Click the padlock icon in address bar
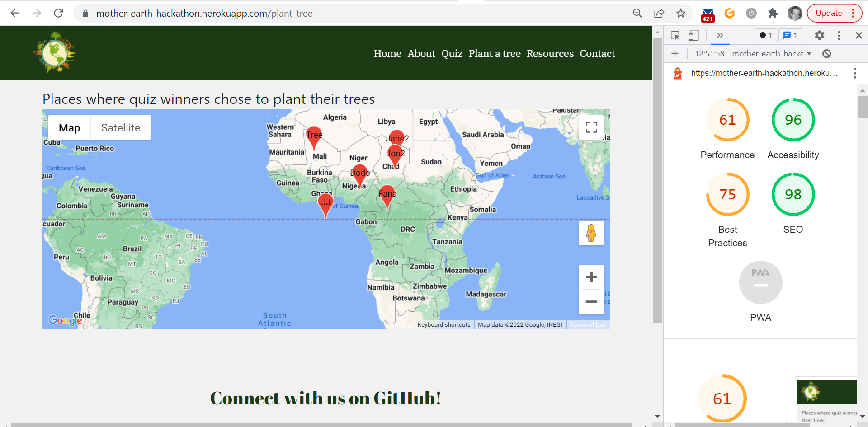 tap(85, 14)
